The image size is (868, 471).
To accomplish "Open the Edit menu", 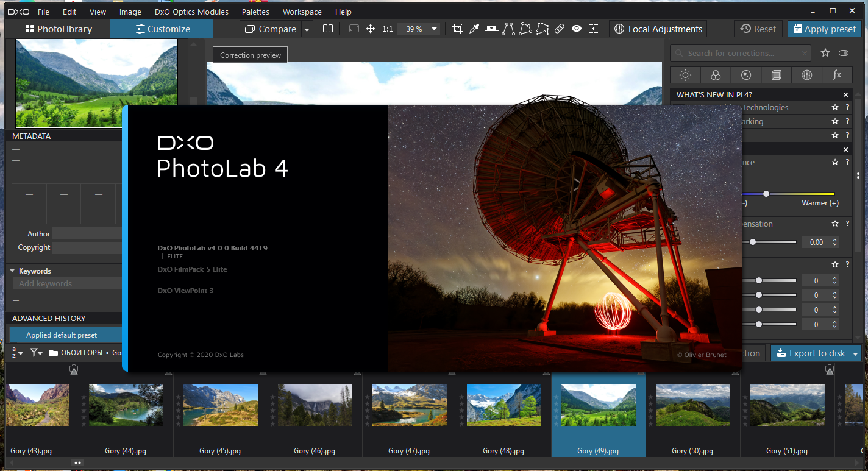I will (x=69, y=12).
